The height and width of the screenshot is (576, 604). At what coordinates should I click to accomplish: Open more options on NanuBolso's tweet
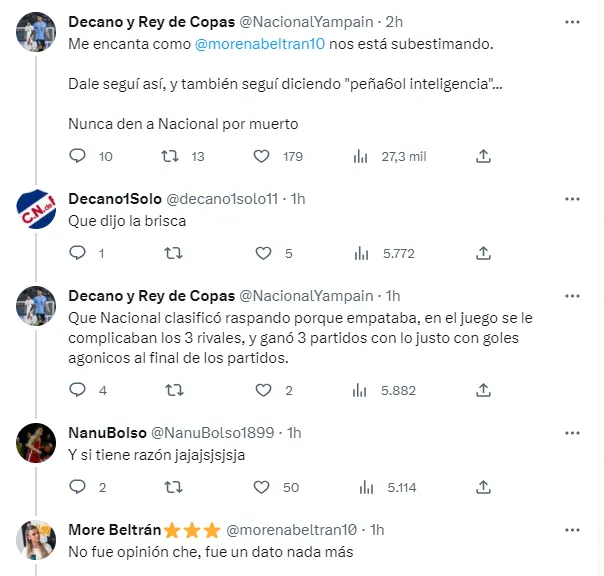click(x=571, y=433)
